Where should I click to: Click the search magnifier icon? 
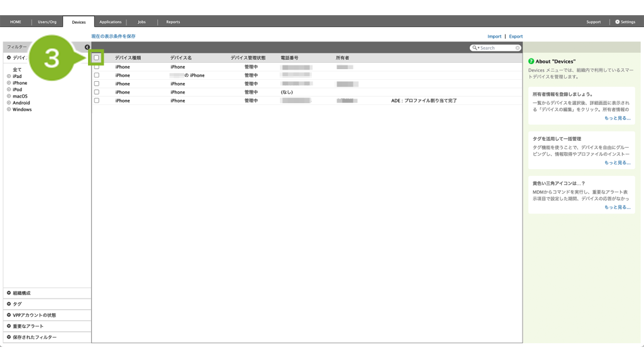point(475,48)
